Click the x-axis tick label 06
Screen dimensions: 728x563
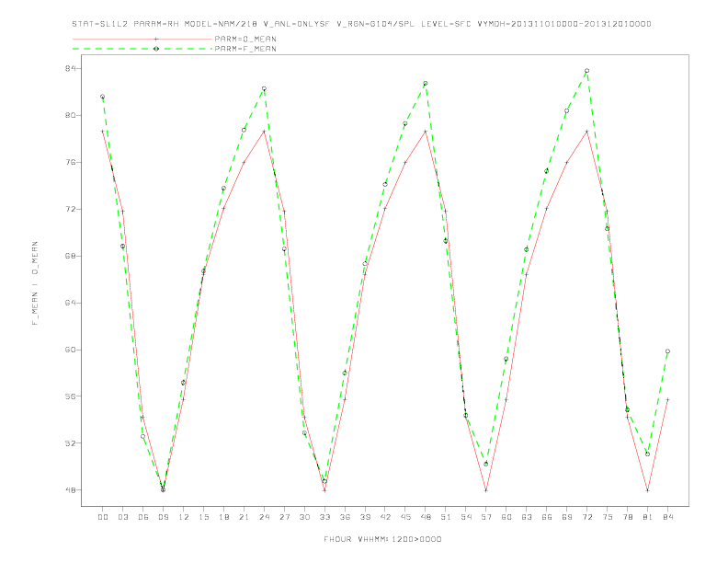point(143,517)
